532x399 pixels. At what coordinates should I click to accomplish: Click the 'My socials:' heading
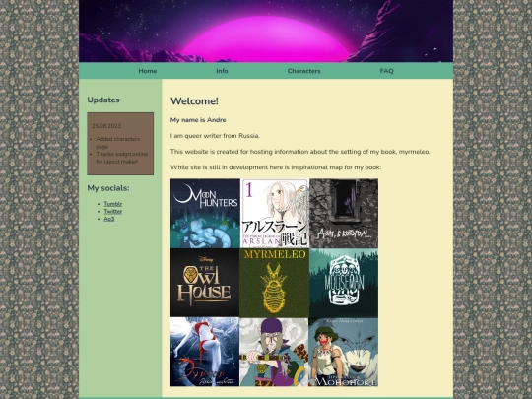108,188
